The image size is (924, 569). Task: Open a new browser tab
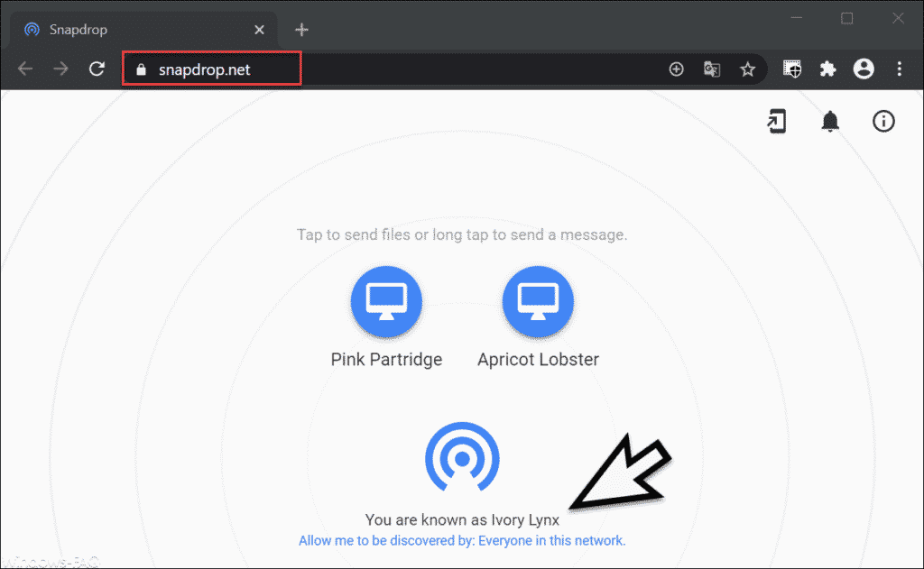click(x=301, y=30)
